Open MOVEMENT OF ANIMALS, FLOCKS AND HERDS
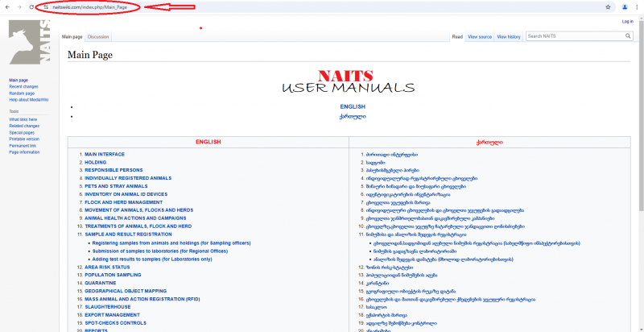The image size is (644, 332). (138, 210)
